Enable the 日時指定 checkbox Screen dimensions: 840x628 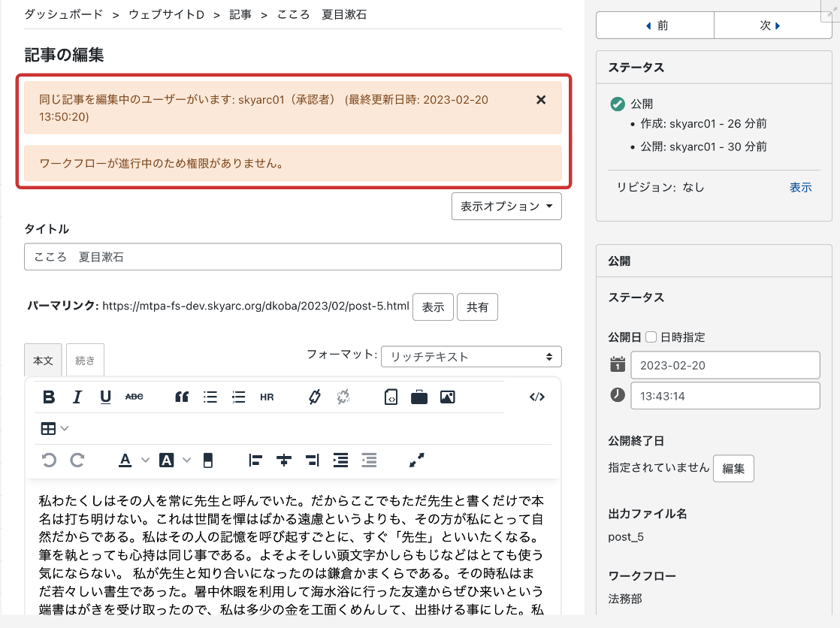(651, 337)
